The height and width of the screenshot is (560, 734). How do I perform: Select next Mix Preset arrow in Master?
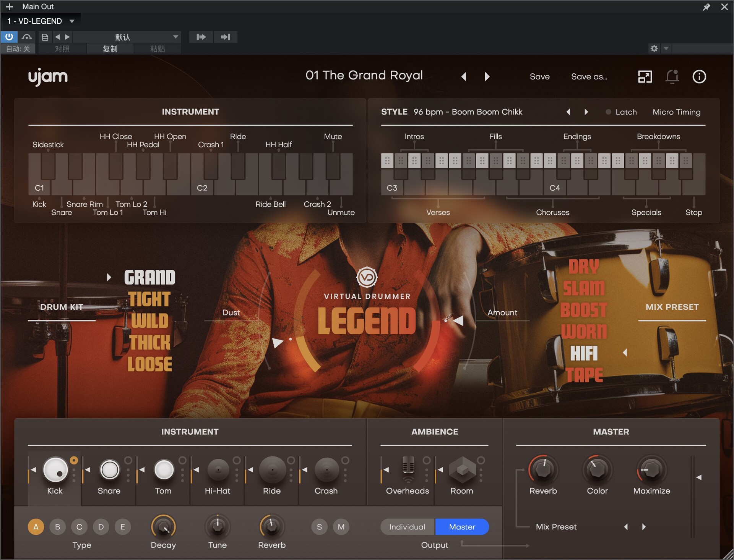(x=644, y=527)
